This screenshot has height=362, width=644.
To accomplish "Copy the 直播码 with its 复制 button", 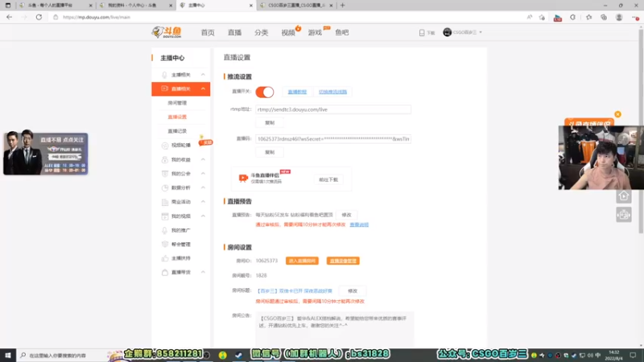I will (270, 152).
